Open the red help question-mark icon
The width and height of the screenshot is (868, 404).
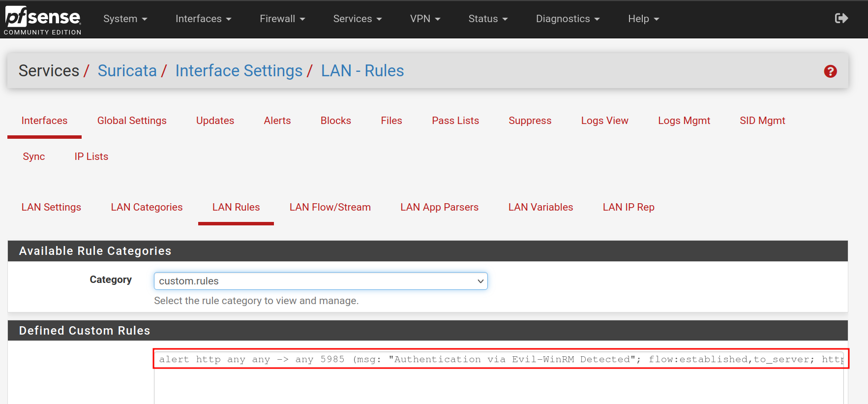pyautogui.click(x=830, y=71)
